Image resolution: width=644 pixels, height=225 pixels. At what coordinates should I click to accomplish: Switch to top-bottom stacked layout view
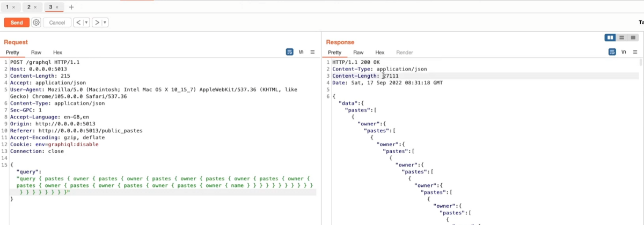(621, 37)
